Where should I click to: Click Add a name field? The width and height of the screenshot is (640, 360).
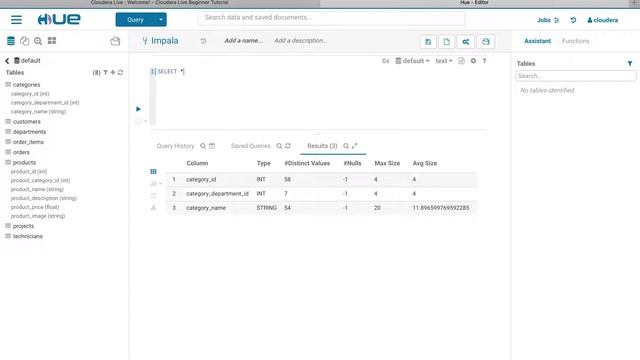[244, 41]
